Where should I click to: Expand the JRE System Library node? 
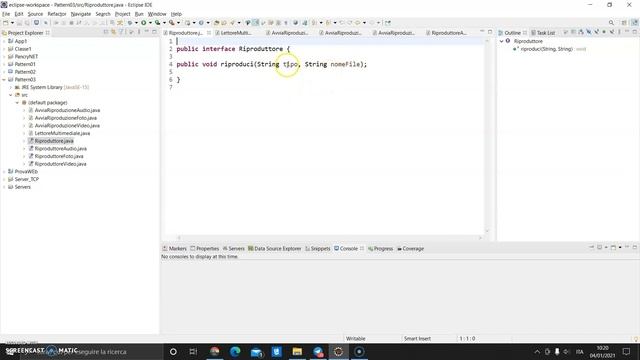point(11,87)
